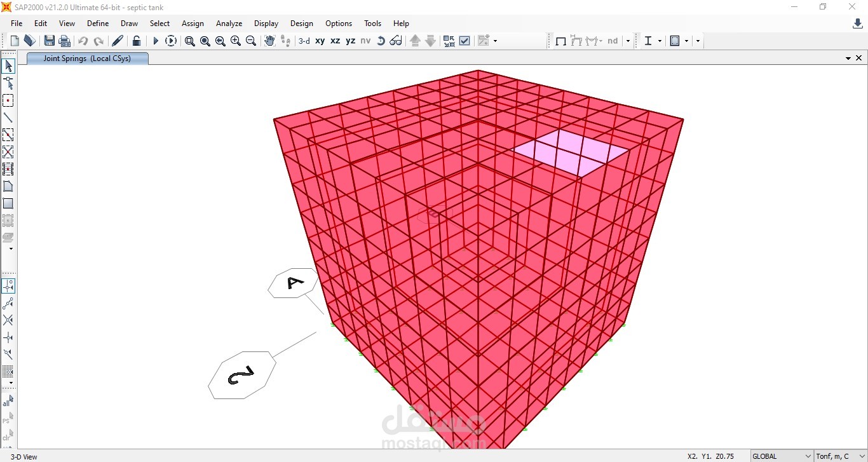Select the Rubber Band Zoom magnifier

pyautogui.click(x=189, y=41)
